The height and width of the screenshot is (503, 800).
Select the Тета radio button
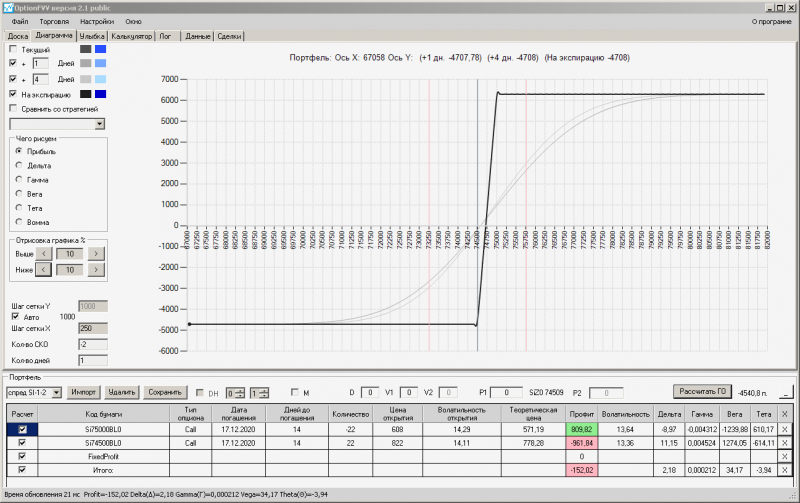tap(19, 208)
